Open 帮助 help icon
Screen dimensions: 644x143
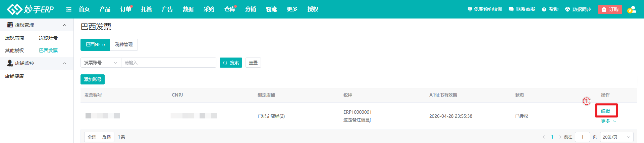[550, 9]
